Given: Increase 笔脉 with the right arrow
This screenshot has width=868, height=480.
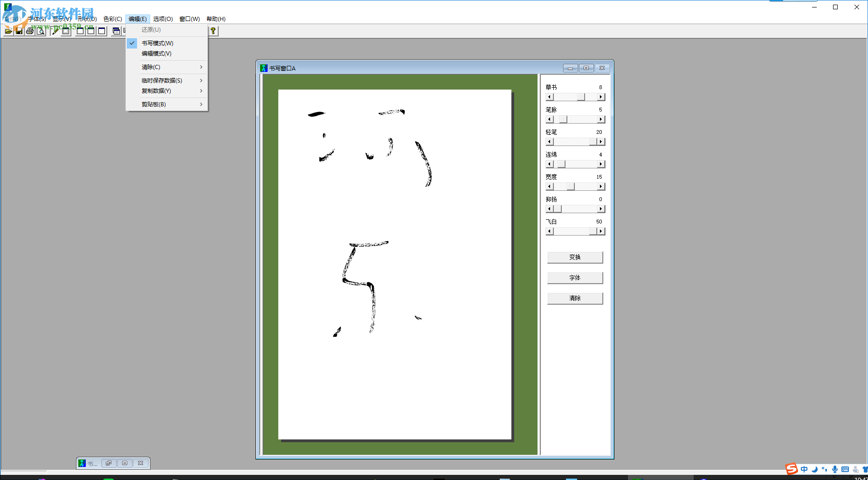Looking at the screenshot, I should 601,119.
